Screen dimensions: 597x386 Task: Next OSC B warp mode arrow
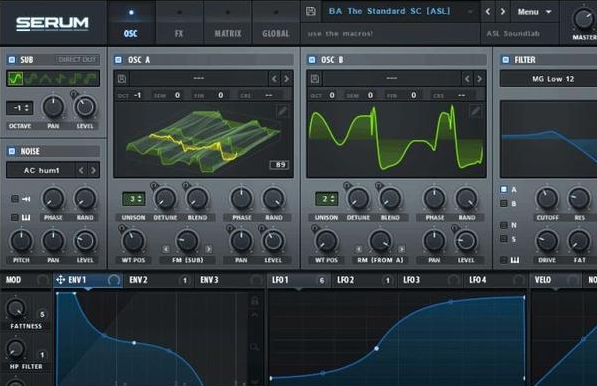click(x=401, y=249)
